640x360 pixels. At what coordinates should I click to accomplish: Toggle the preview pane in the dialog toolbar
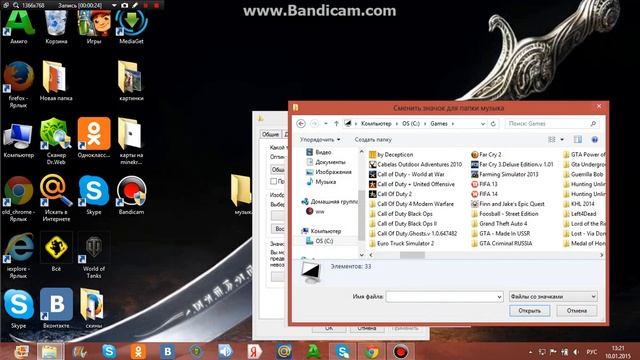coord(578,140)
